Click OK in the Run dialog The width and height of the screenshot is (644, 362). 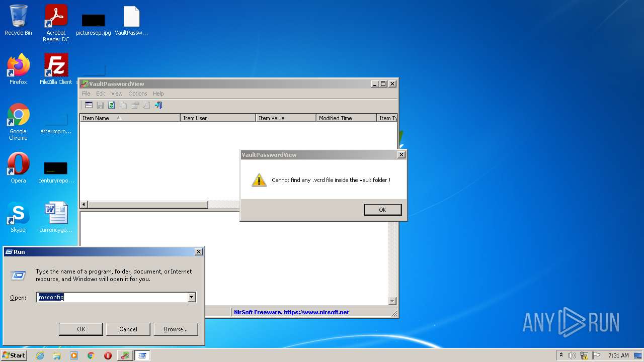[81, 329]
